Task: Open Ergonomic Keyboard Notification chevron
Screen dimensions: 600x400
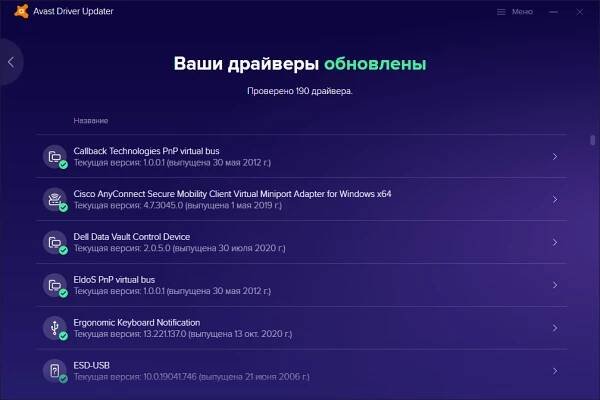Action: tap(555, 329)
